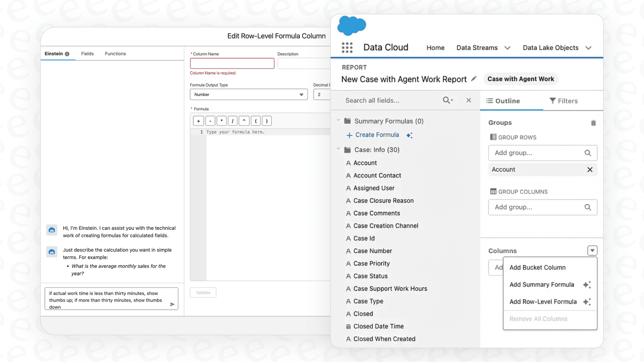Click the pencil icon to rename the report

(474, 79)
